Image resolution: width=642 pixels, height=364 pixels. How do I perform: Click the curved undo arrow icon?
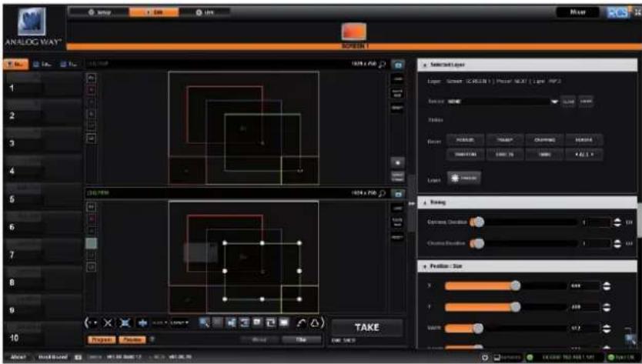coord(301,322)
